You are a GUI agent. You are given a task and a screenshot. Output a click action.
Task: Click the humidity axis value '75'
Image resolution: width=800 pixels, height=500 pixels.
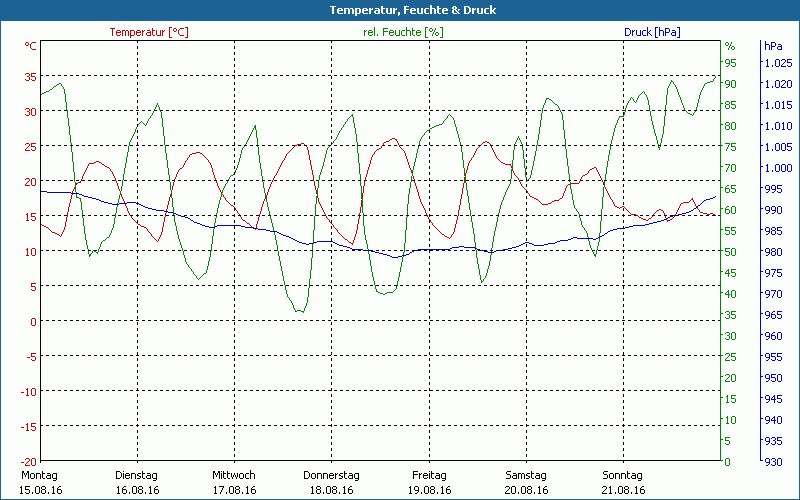(x=731, y=147)
